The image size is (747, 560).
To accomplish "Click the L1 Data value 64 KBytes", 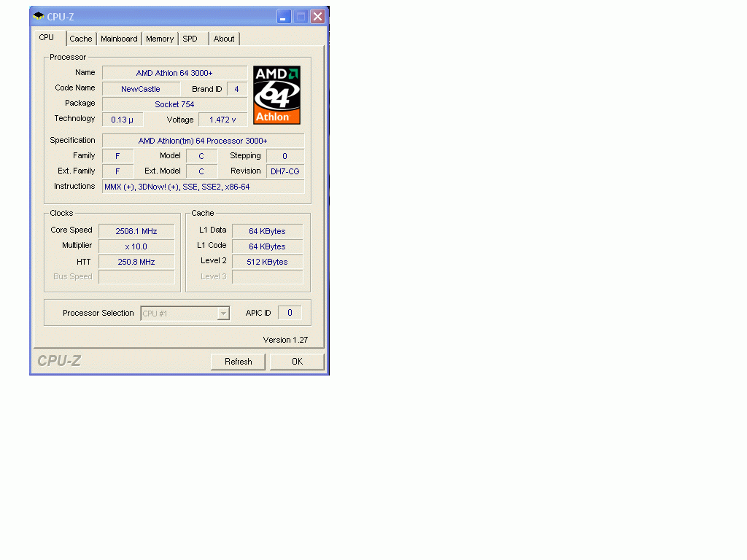I will pos(267,231).
